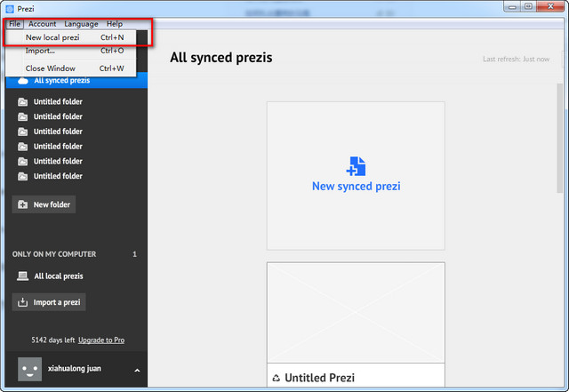Click the Prezi app icon in title bar
The height and width of the screenshot is (392, 569).
[x=9, y=7]
